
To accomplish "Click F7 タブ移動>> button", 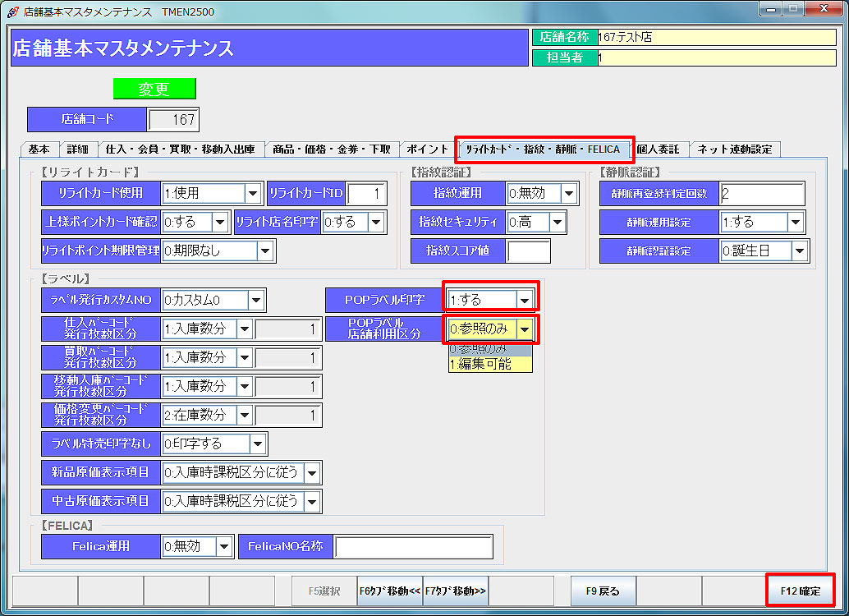I will pos(456,591).
